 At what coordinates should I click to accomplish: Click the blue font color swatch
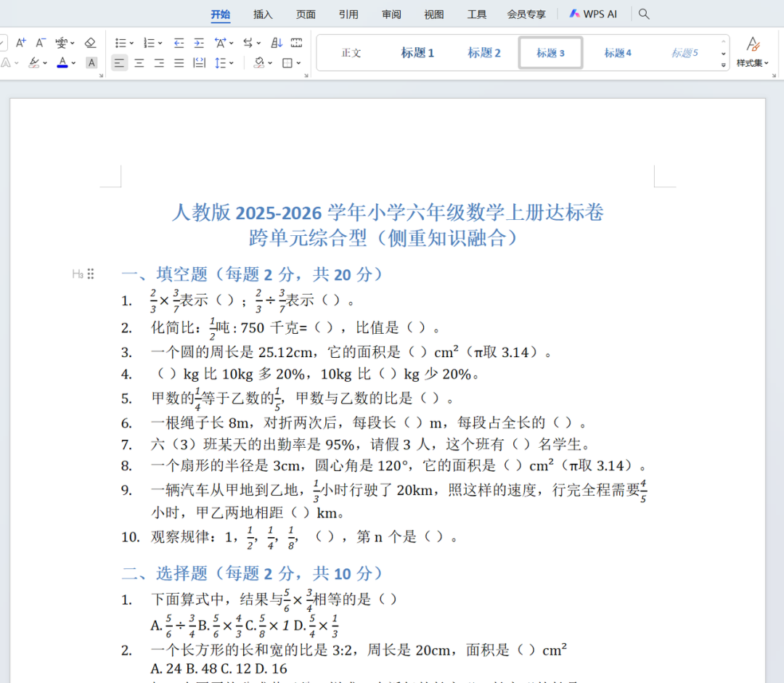tap(62, 63)
